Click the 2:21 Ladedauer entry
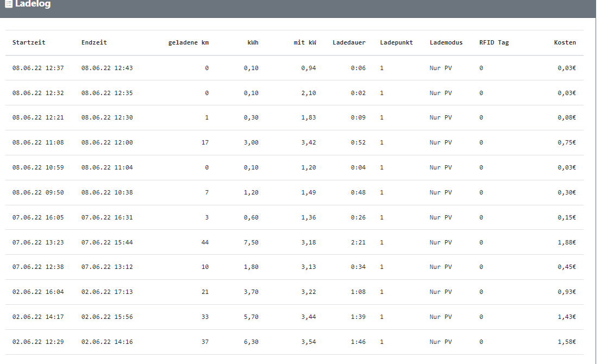 click(x=358, y=242)
